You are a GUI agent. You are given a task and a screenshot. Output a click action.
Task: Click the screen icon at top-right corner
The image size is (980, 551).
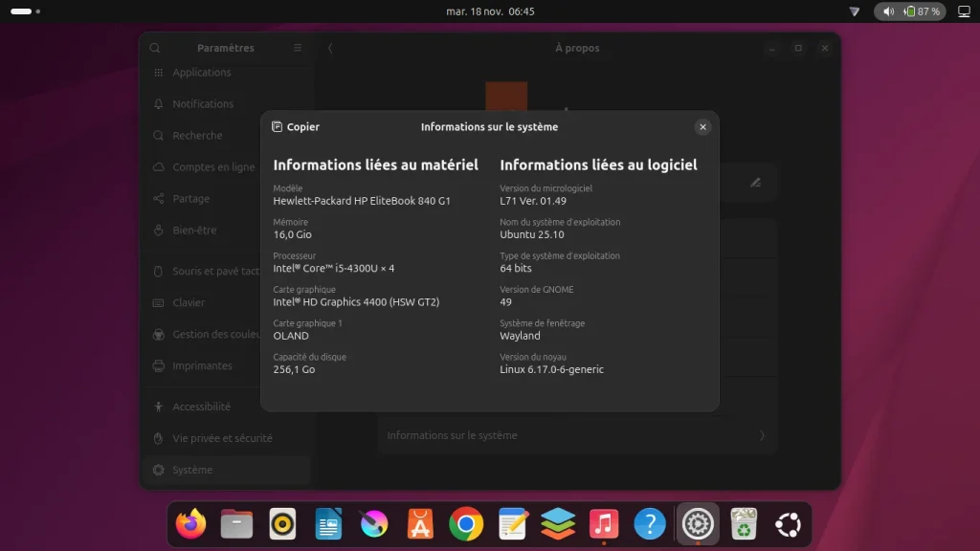point(964,11)
